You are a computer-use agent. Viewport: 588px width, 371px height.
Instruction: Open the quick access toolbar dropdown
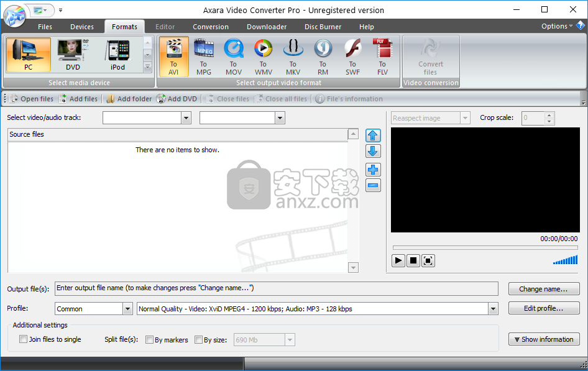coord(60,10)
